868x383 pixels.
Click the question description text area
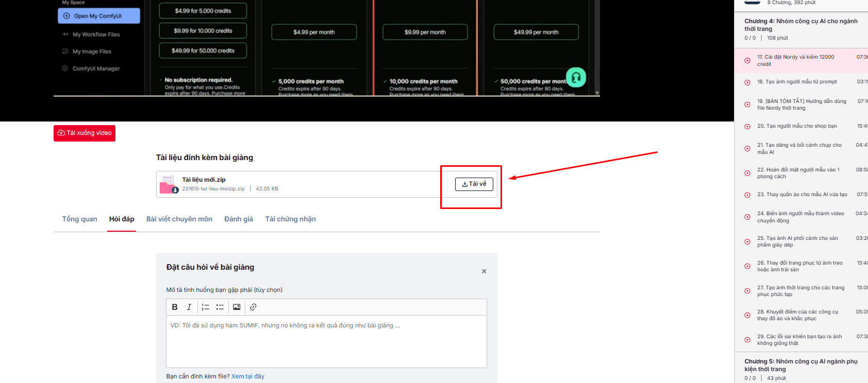coord(326,341)
